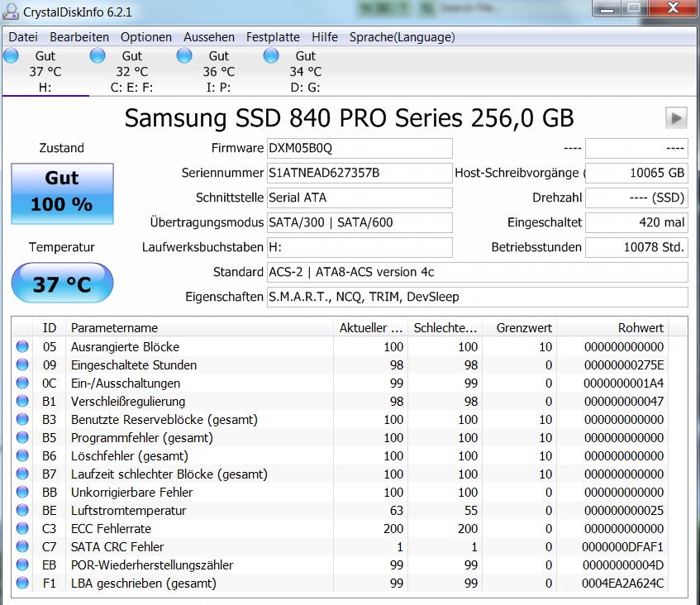The height and width of the screenshot is (605, 700).
Task: Click status orb of attribute 09 Eingeschaltete Stunden
Action: coord(22,364)
